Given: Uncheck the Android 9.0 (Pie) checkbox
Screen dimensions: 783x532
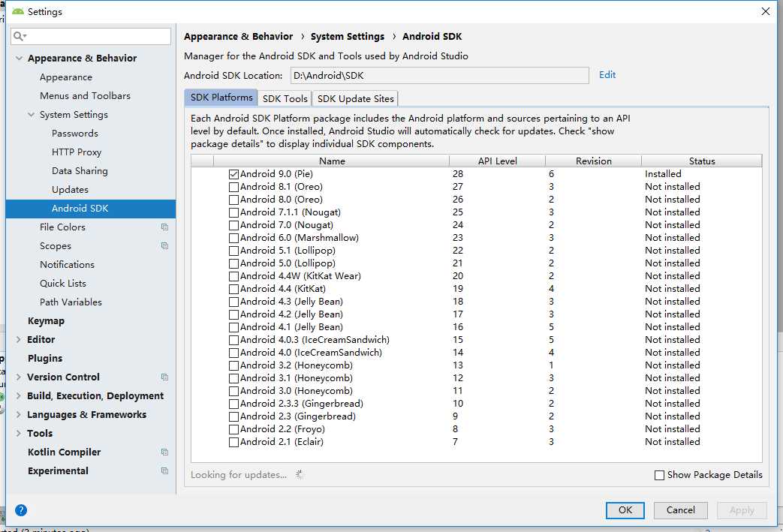Looking at the screenshot, I should point(234,174).
